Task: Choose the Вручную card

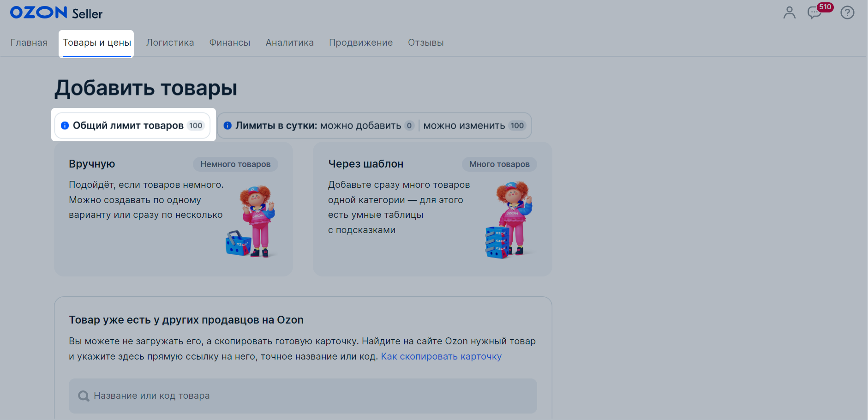Action: coord(174,209)
